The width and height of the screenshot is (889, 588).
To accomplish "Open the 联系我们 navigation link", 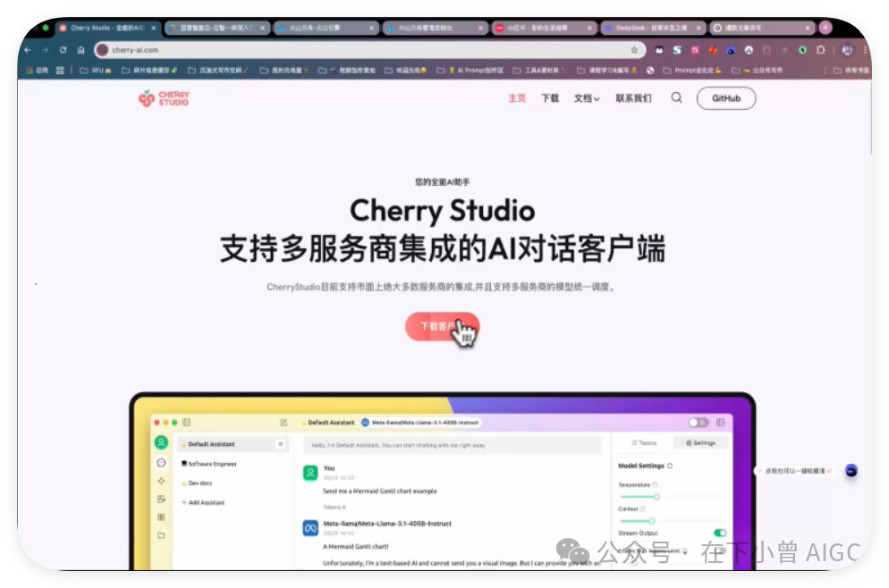I will (633, 98).
